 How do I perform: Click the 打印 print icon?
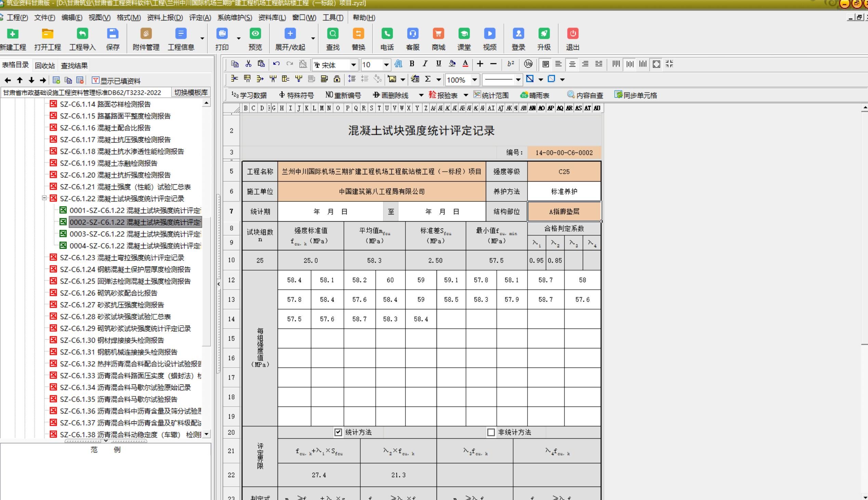[222, 34]
